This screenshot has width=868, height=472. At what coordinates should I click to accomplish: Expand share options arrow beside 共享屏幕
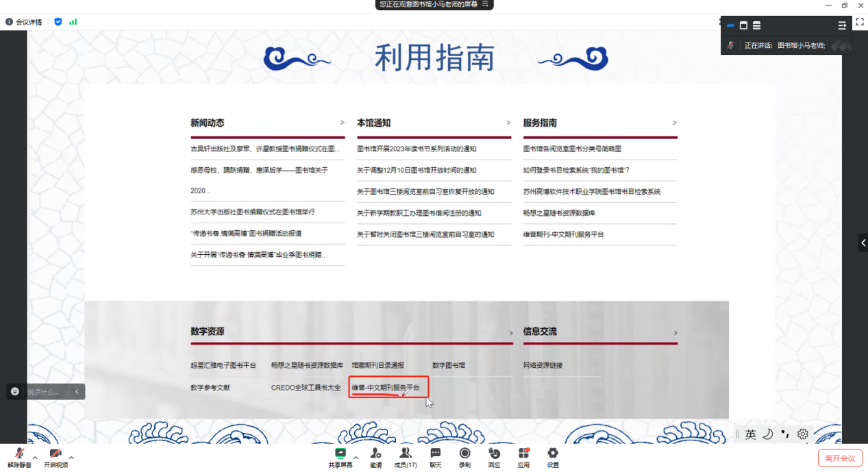click(356, 457)
